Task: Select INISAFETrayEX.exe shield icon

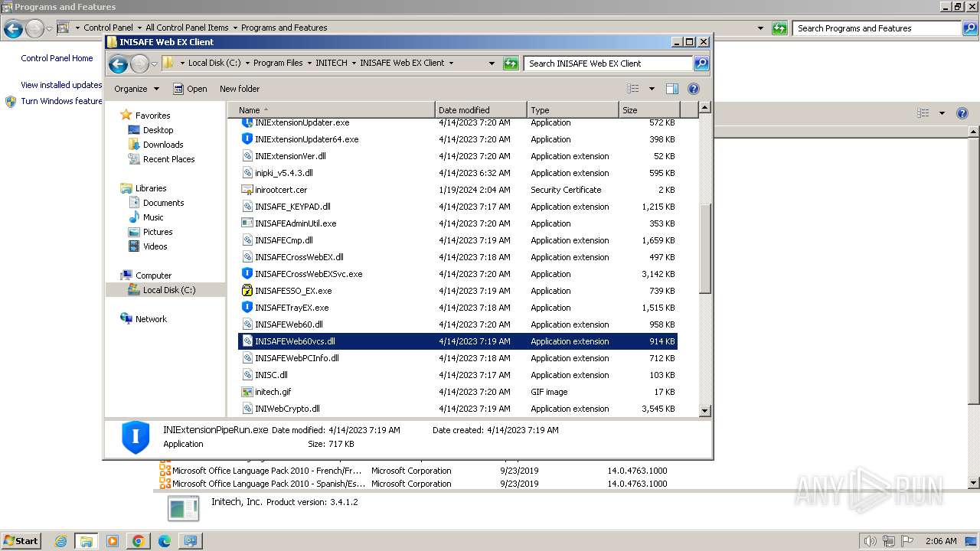Action: [x=247, y=308]
